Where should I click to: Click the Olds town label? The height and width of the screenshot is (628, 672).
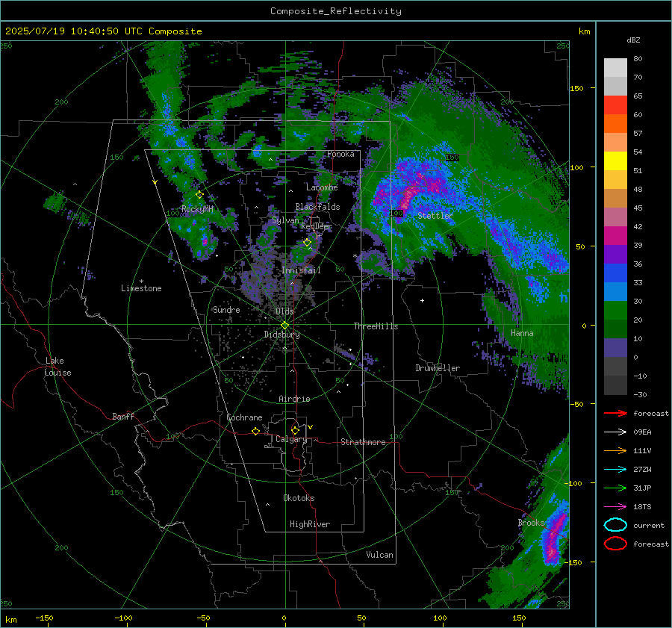coord(284,311)
